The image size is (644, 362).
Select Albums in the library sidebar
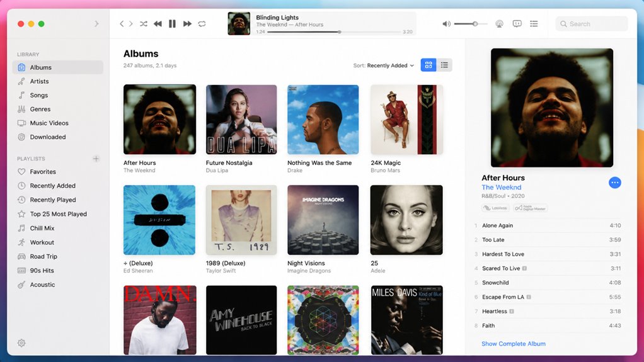point(58,67)
